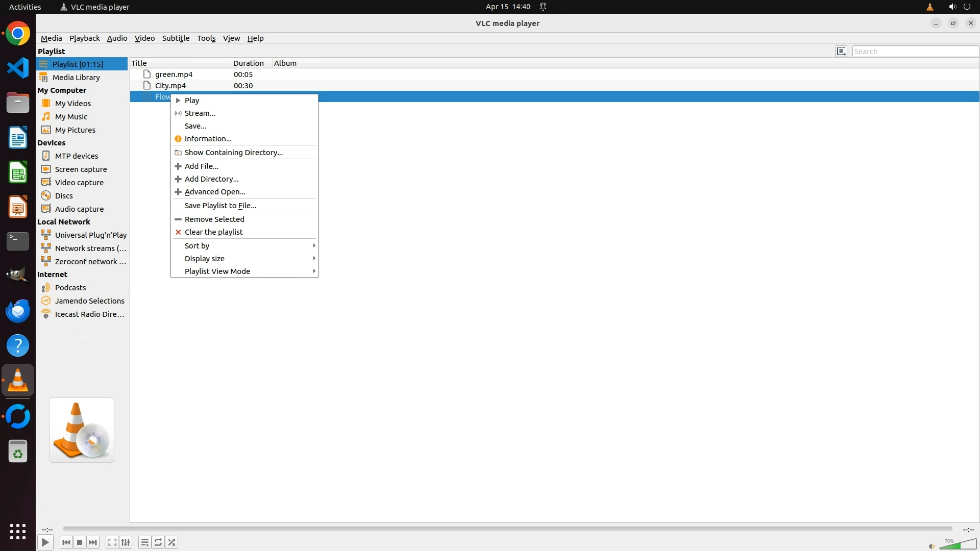Click the Stop playback button
Viewport: 980px width, 551px height.
(80, 542)
